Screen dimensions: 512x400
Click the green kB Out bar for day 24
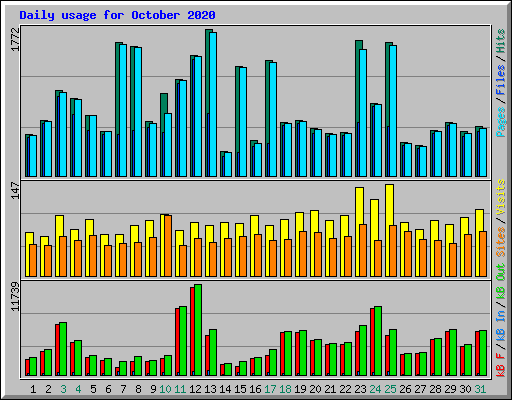click(378, 341)
